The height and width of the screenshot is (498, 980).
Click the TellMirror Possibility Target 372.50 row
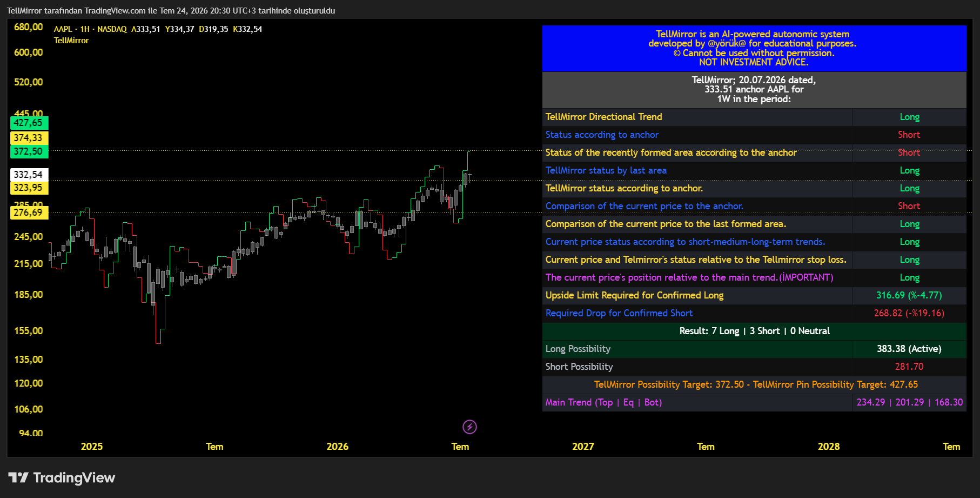pyautogui.click(x=754, y=384)
